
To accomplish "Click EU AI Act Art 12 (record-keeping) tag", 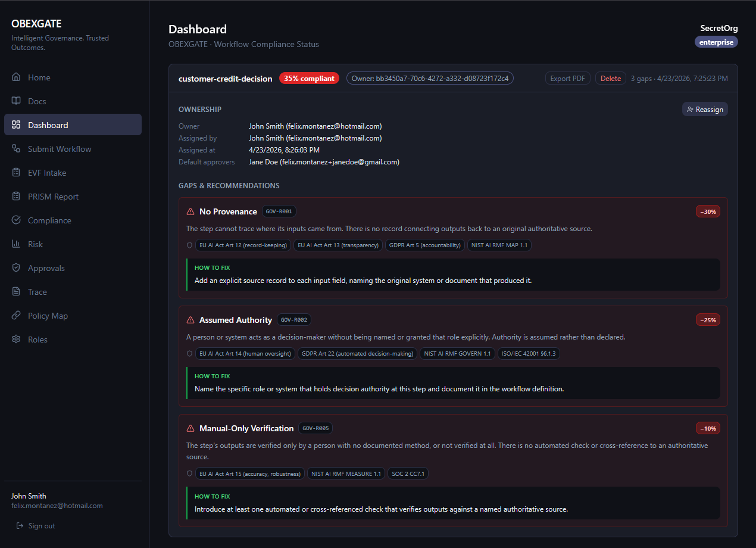I will pyautogui.click(x=243, y=245).
